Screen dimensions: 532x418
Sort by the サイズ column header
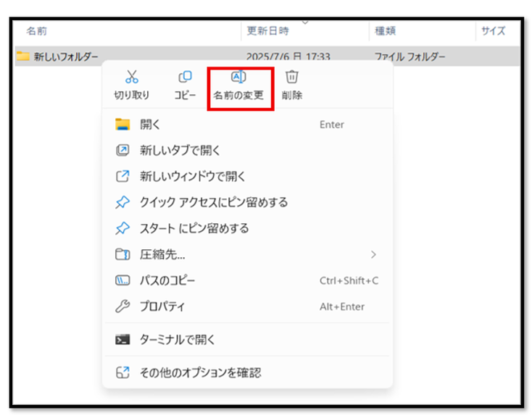point(494,31)
